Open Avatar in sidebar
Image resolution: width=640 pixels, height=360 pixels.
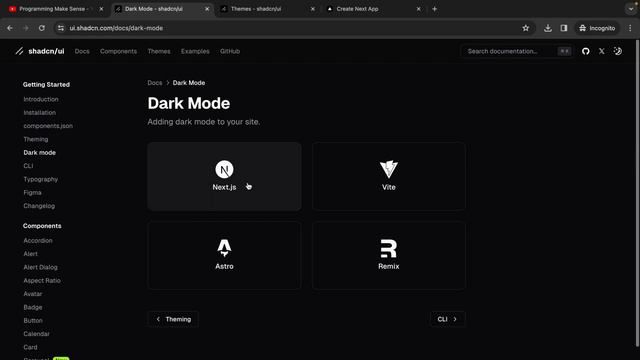(x=32, y=294)
